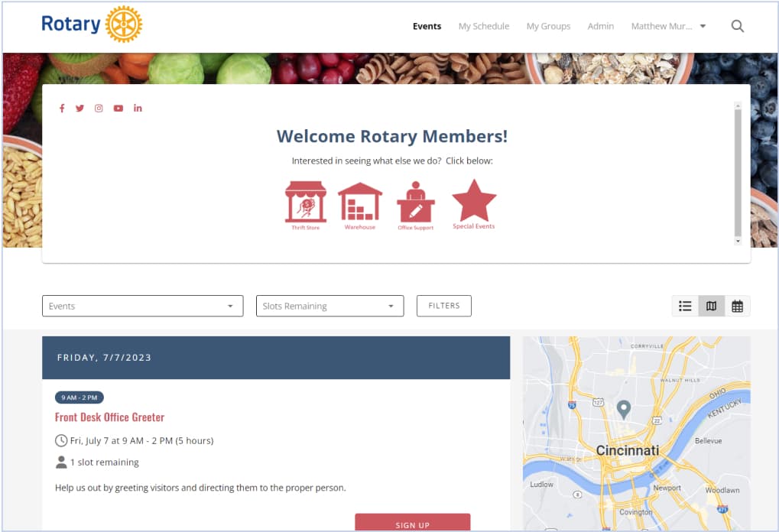Expand the Slots Remaining dropdown
Screen dimensions: 779x532
[329, 305]
